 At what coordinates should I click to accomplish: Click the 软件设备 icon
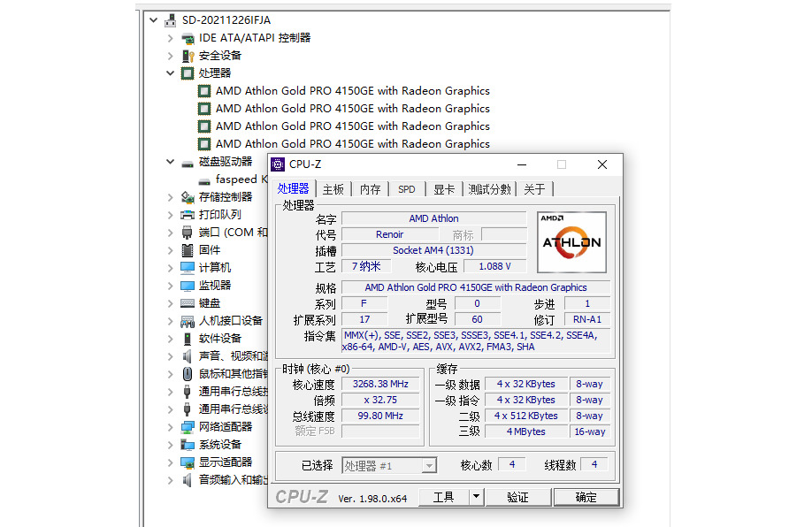pyautogui.click(x=188, y=339)
